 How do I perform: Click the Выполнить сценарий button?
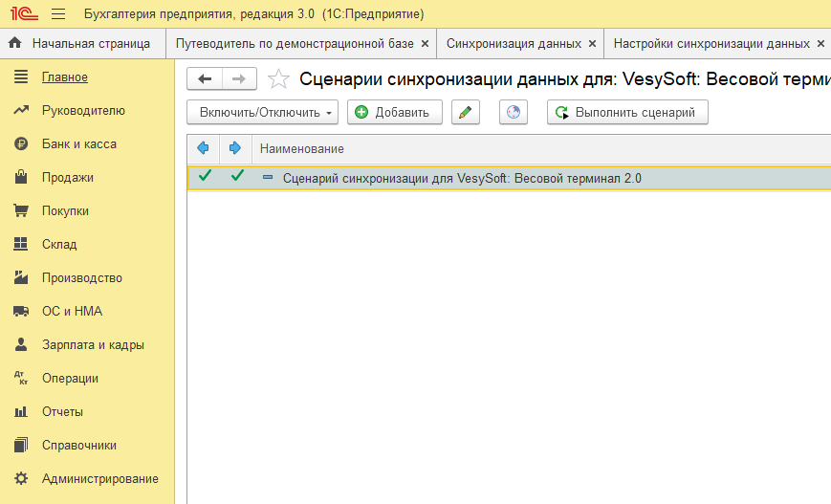point(627,113)
